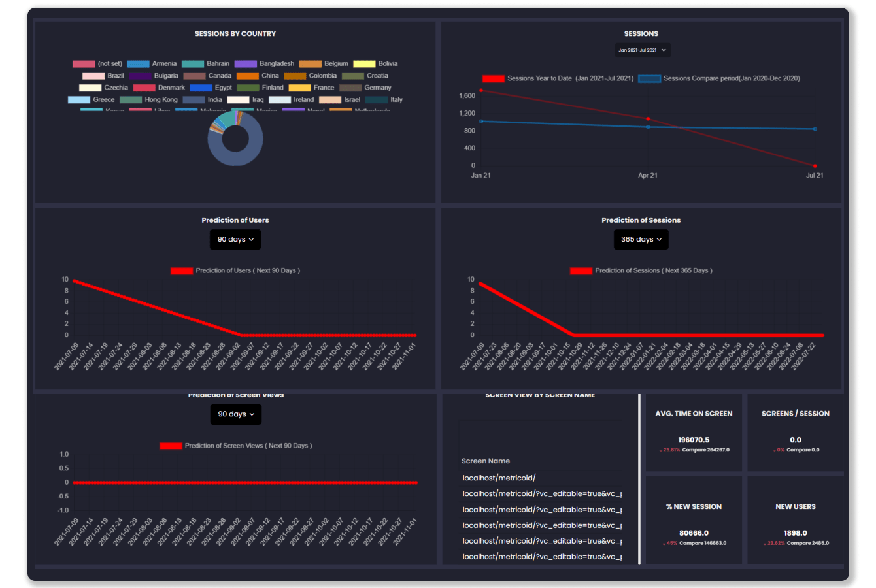Toggle Armenia in the country legend

(x=152, y=64)
